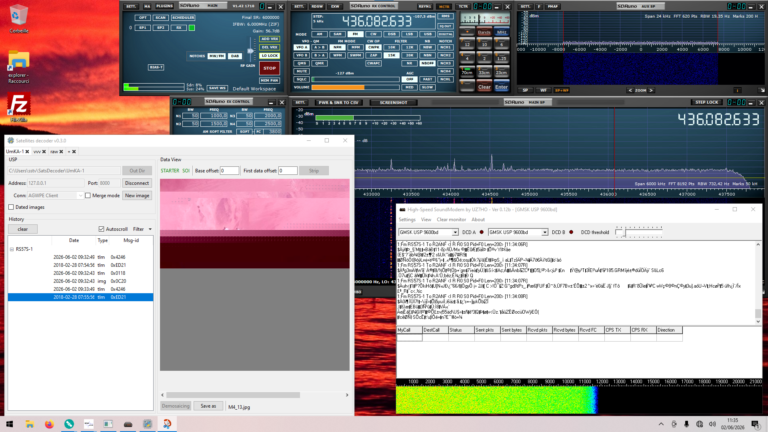Click the zoom-out left arrow in AUX SP
The height and width of the screenshot is (432, 768).
point(630,90)
